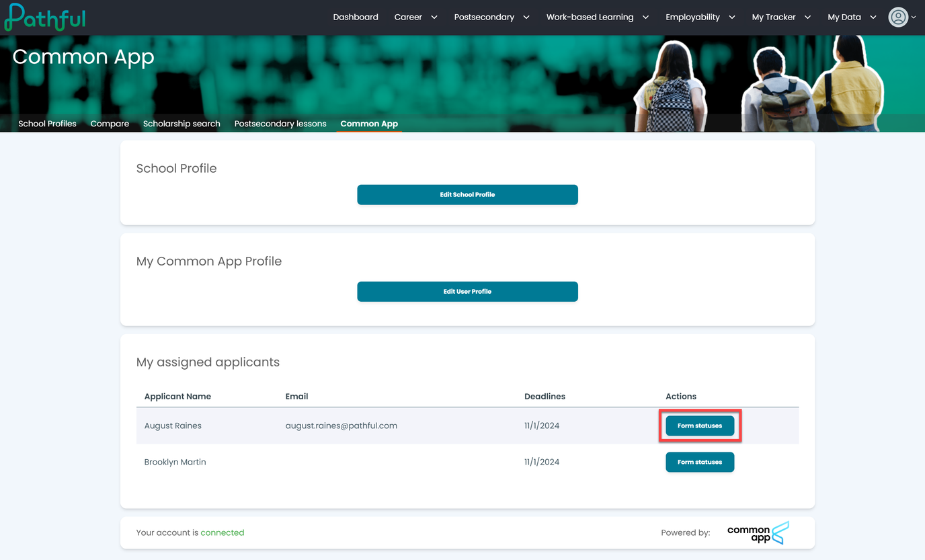Click the Edit User Profile button
The height and width of the screenshot is (560, 925).
click(467, 292)
